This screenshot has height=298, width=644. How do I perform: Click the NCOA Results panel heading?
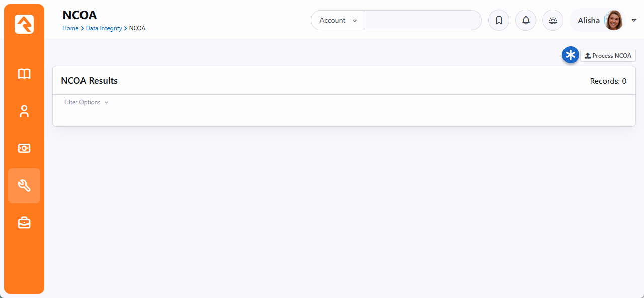coord(89,81)
